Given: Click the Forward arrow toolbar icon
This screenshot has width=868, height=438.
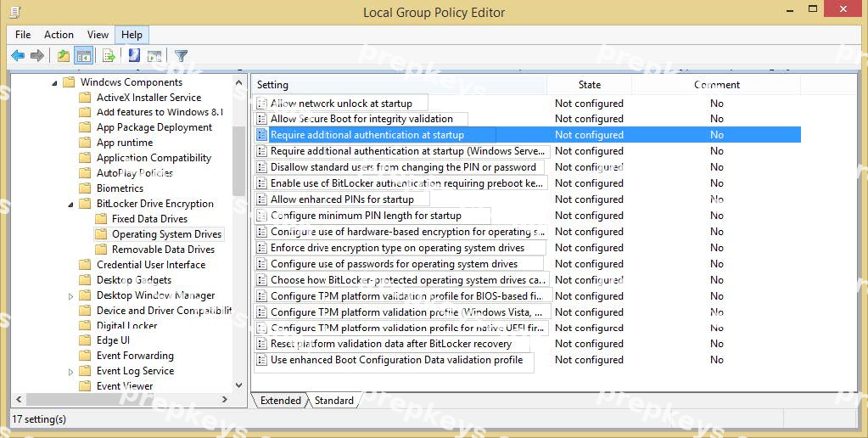Looking at the screenshot, I should (x=37, y=55).
